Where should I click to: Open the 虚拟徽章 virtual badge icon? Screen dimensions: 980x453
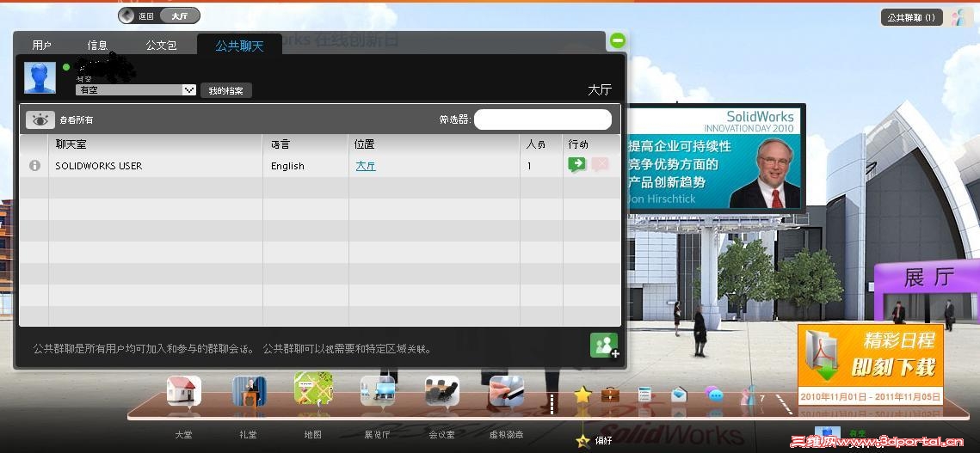[x=506, y=391]
